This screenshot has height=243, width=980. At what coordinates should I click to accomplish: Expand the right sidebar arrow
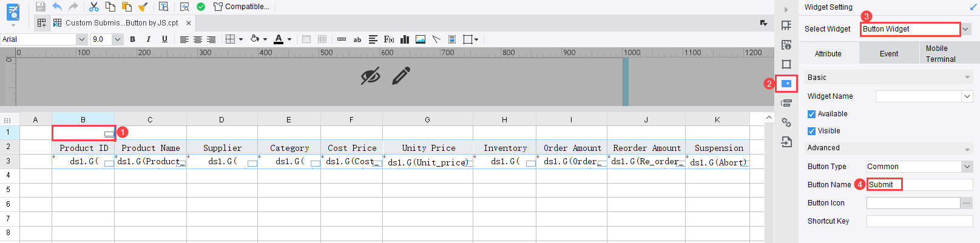[786, 9]
